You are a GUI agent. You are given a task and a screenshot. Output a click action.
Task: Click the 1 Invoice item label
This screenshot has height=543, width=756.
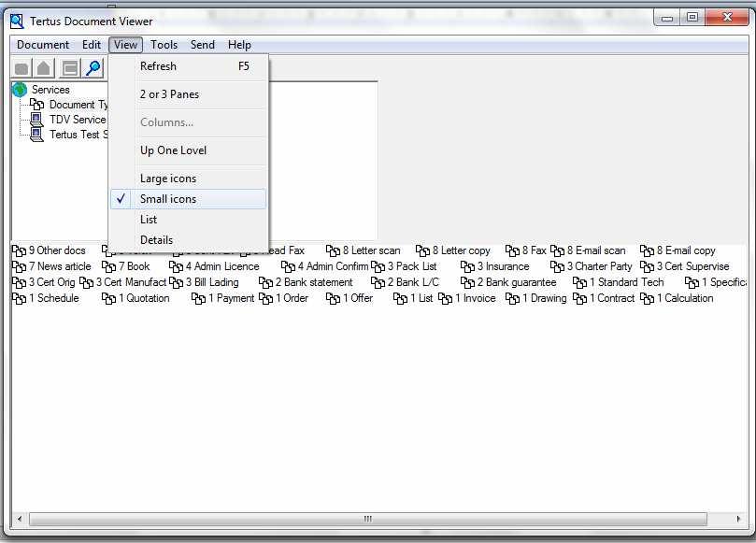[x=475, y=298]
